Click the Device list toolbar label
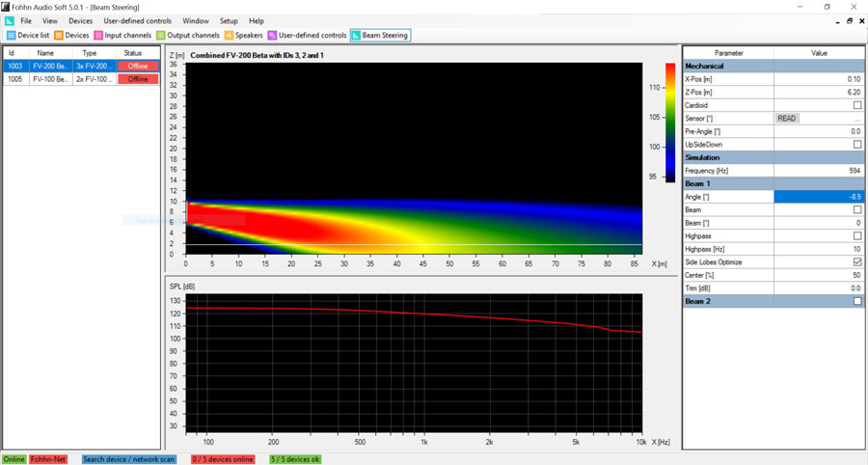Image resolution: width=868 pixels, height=465 pixels. click(x=33, y=36)
